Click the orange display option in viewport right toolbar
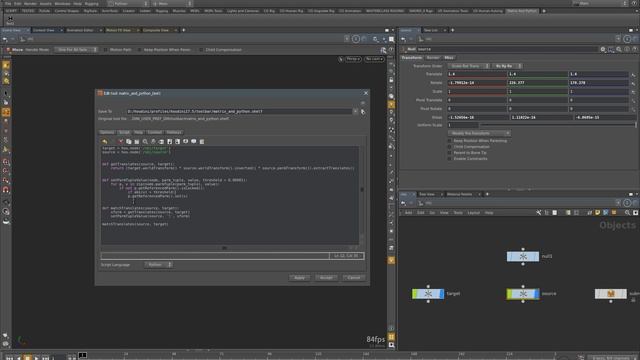 391,104
